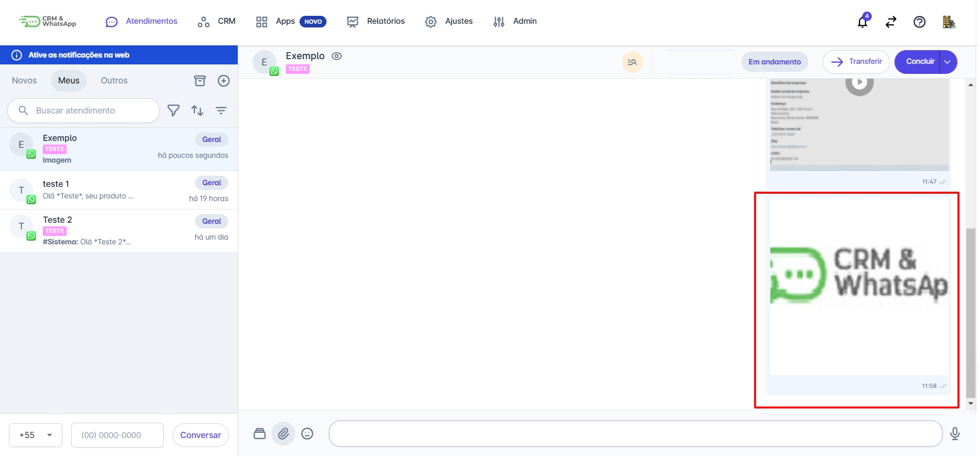Open the archived conversations box icon

[200, 81]
